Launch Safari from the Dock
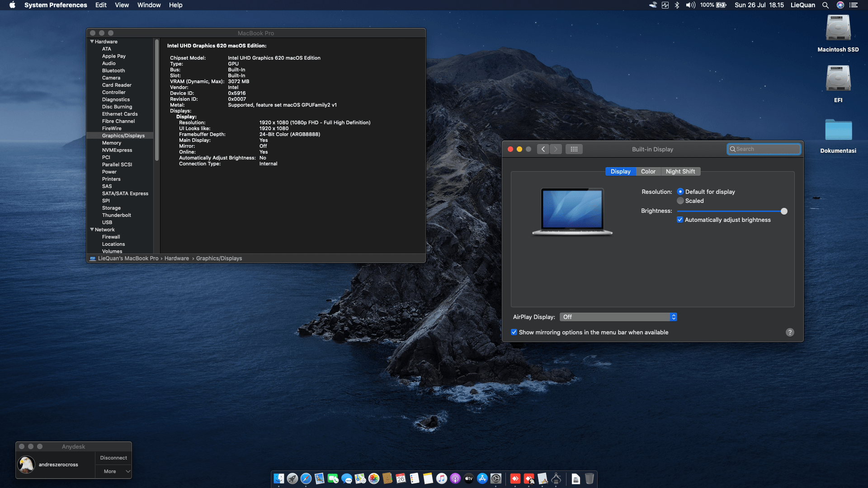This screenshot has width=868, height=488. pyautogui.click(x=306, y=479)
